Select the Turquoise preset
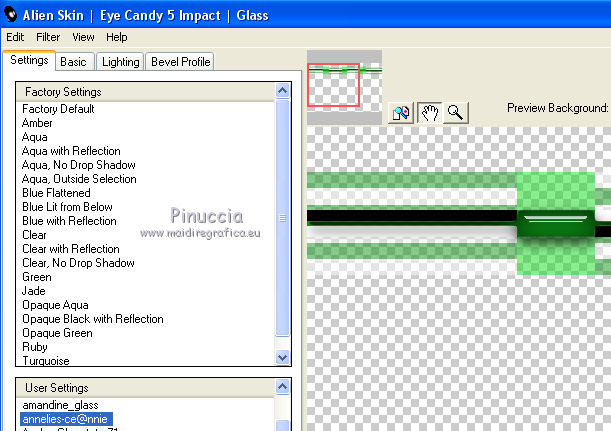 click(x=46, y=360)
